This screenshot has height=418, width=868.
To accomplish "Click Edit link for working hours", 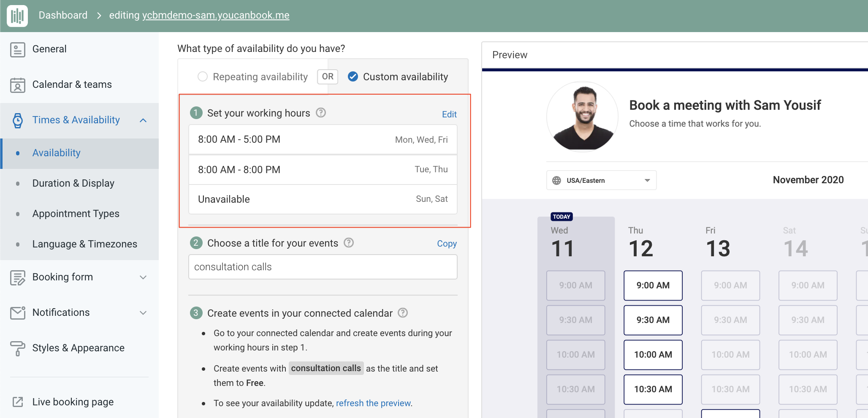I will [449, 114].
